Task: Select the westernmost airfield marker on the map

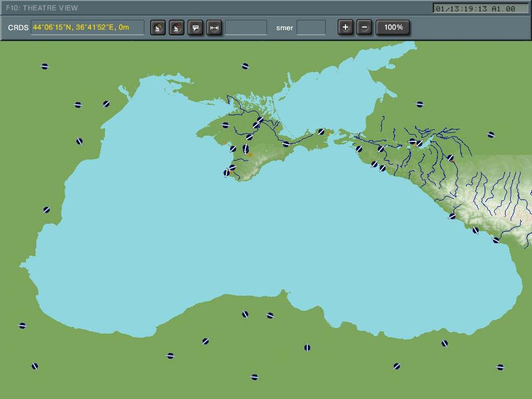Action: (x=22, y=326)
